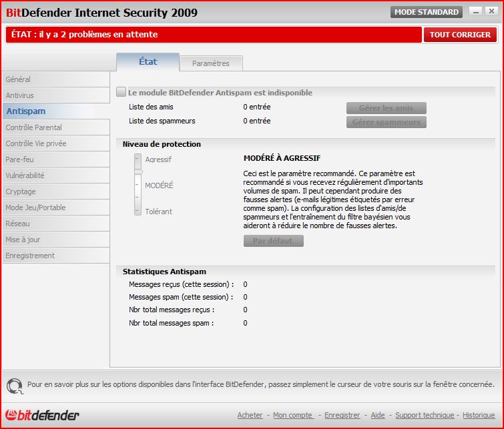The image size is (504, 429).
Task: Click the MODE STANDARD button
Action: click(x=426, y=12)
